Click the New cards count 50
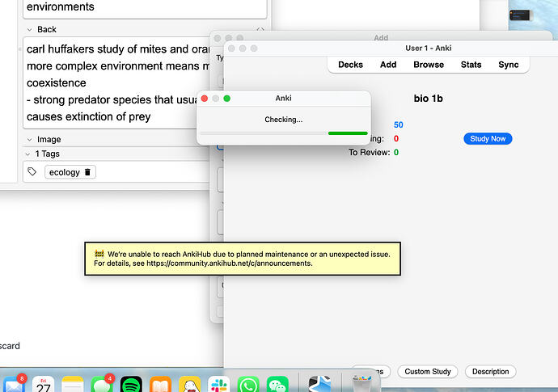Screen dimensions: 558x392 398,124
